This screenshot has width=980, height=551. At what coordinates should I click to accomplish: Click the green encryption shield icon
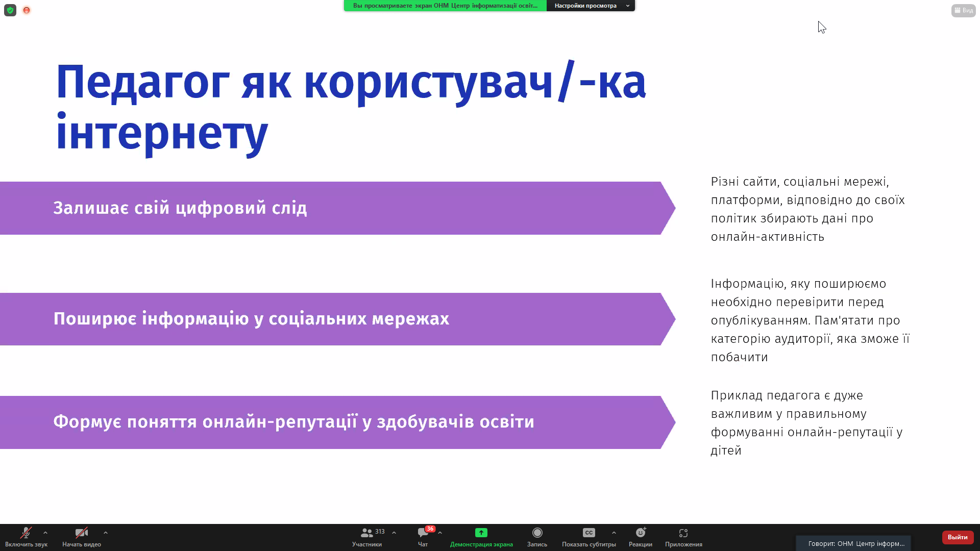click(x=10, y=10)
